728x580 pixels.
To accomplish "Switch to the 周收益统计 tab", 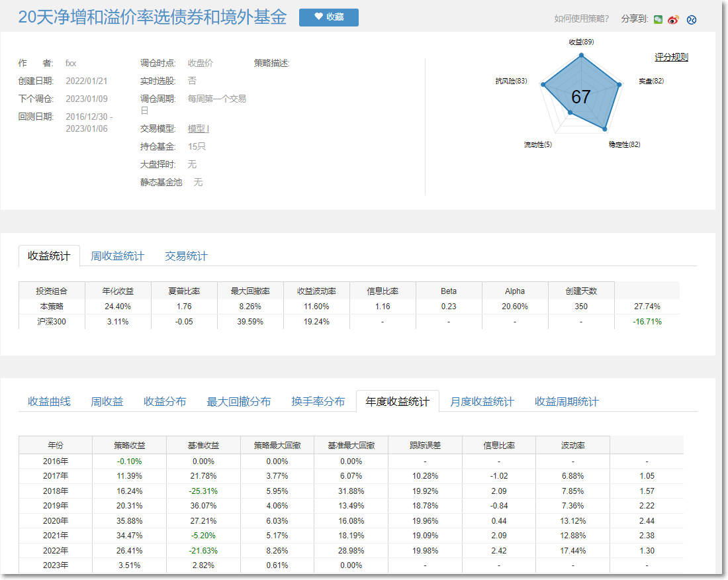I will tap(117, 256).
